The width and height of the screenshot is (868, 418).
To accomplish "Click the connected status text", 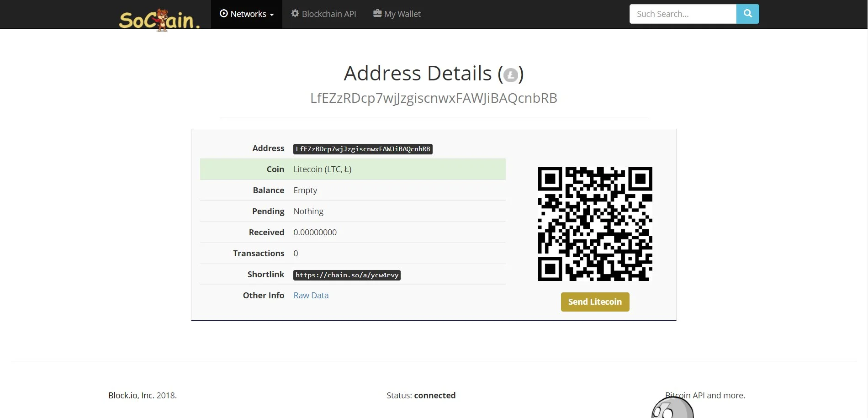I will 435,396.
